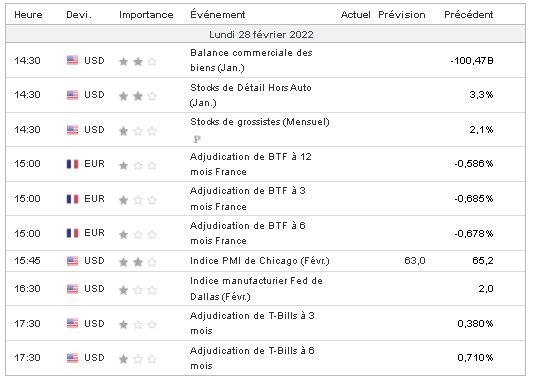
Task: Open Adjudication de T-Bills à 3 mois event
Action: click(252, 323)
